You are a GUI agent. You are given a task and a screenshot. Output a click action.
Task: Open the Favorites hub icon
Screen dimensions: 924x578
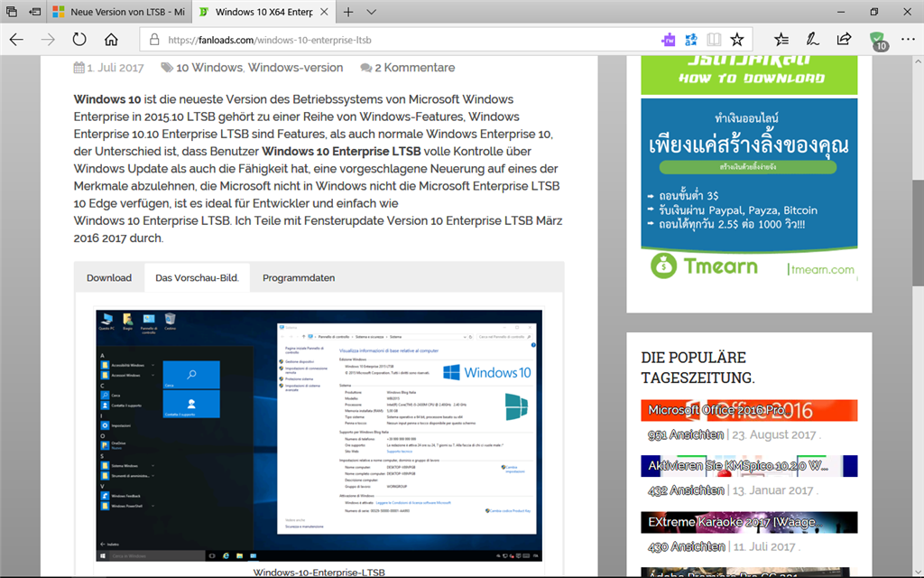pyautogui.click(x=781, y=40)
